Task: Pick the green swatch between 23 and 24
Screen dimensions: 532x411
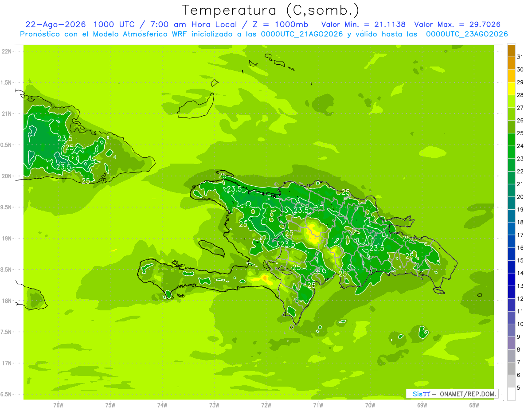Action: (511, 152)
